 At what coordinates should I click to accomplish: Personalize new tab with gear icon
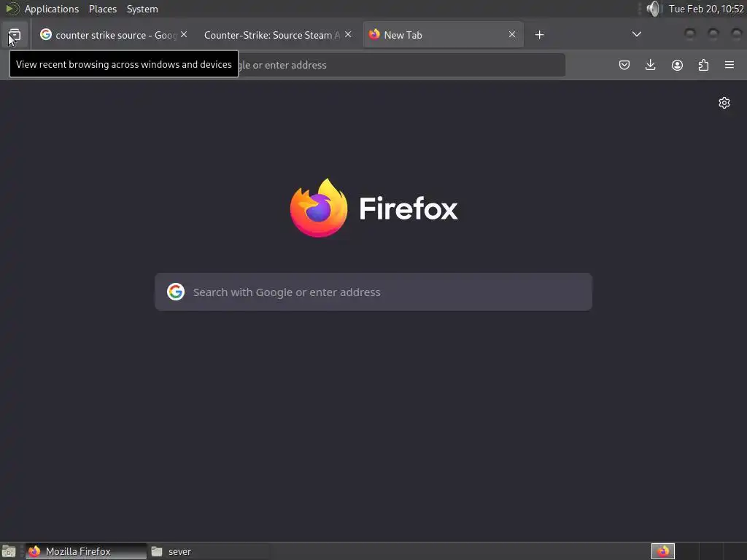point(724,103)
